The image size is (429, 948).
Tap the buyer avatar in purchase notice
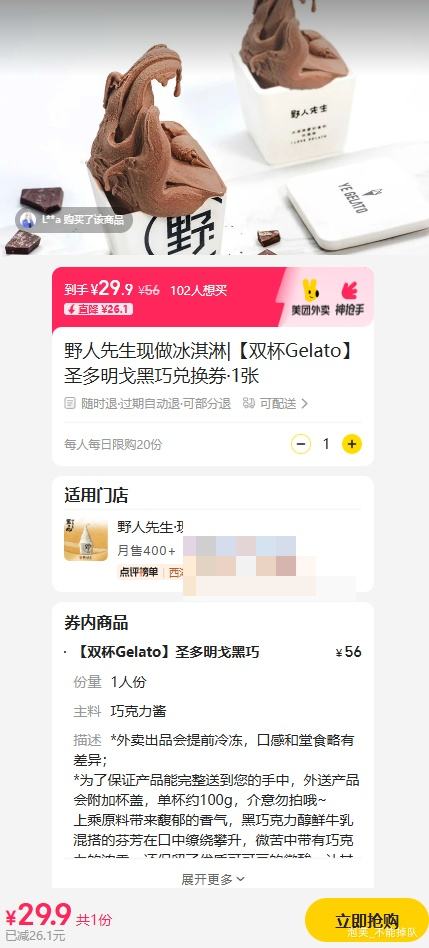(x=28, y=220)
